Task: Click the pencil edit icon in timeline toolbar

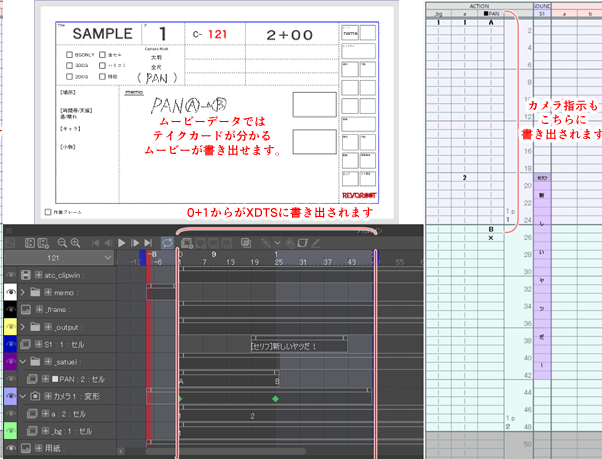Action: pos(316,243)
